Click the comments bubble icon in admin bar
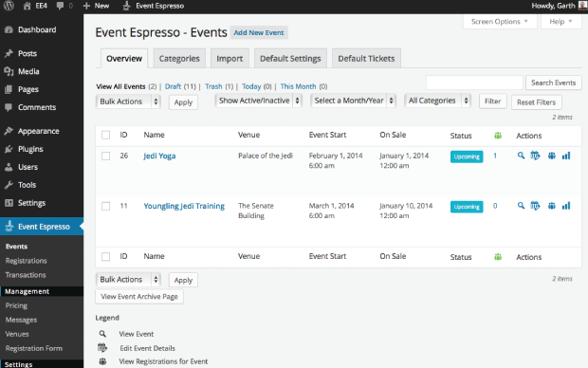 coord(60,6)
